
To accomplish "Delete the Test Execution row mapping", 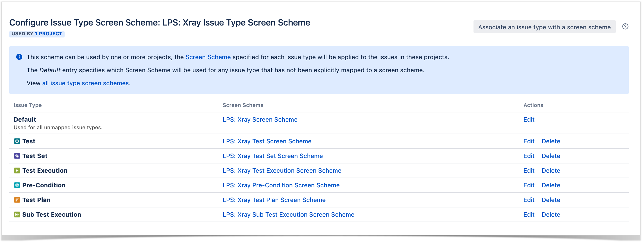I will (x=551, y=171).
